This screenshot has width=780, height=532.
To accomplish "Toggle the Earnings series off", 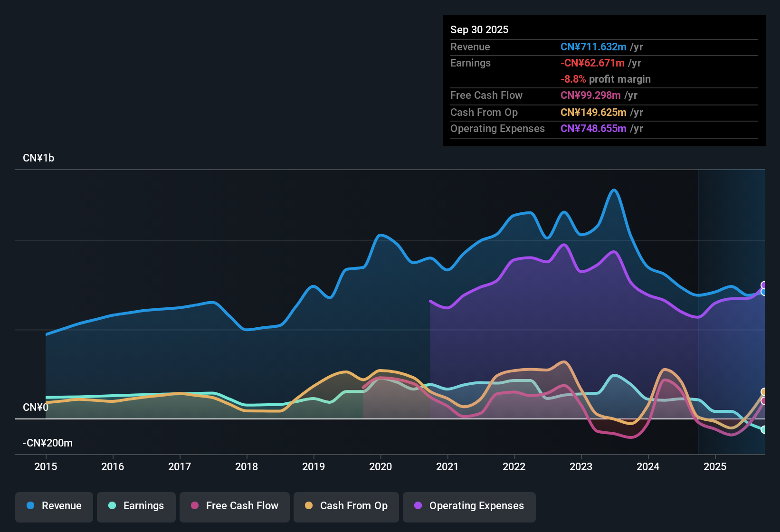I will [136, 506].
